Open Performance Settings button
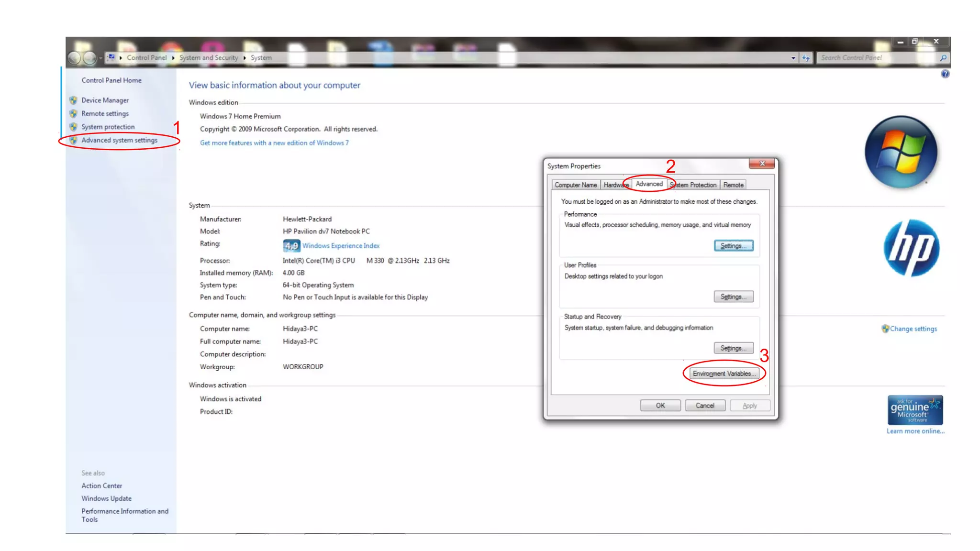Screen dimensions: 980x551 click(733, 246)
